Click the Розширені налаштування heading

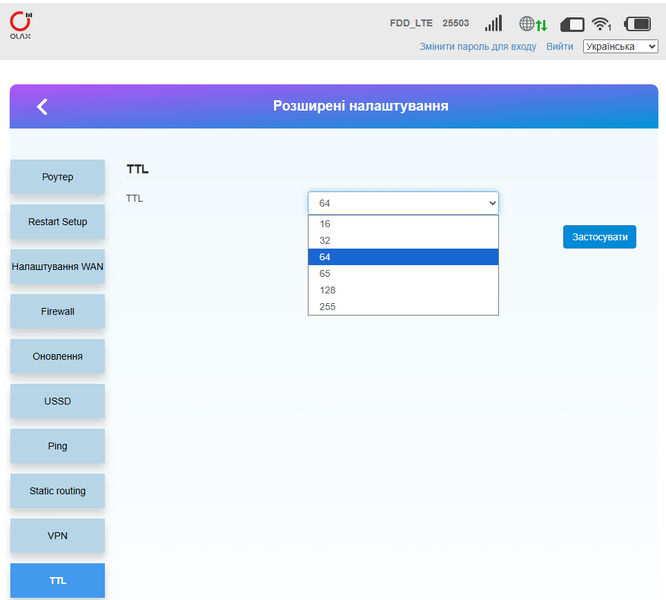pyautogui.click(x=360, y=106)
